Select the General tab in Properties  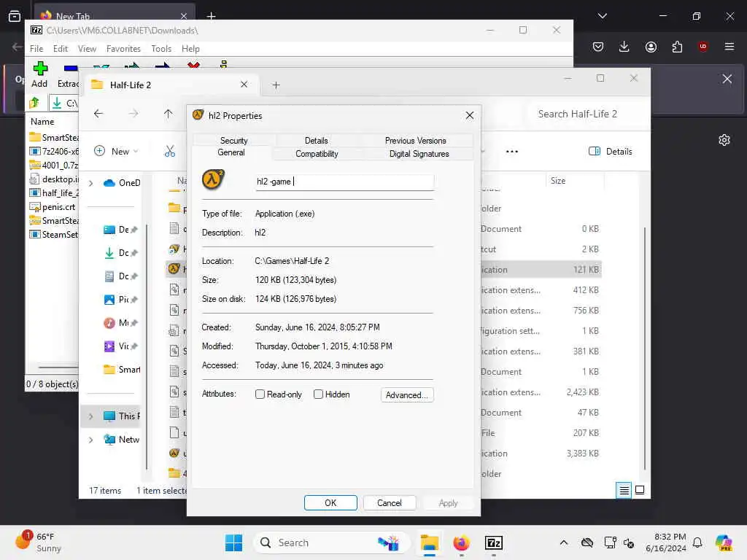click(231, 152)
